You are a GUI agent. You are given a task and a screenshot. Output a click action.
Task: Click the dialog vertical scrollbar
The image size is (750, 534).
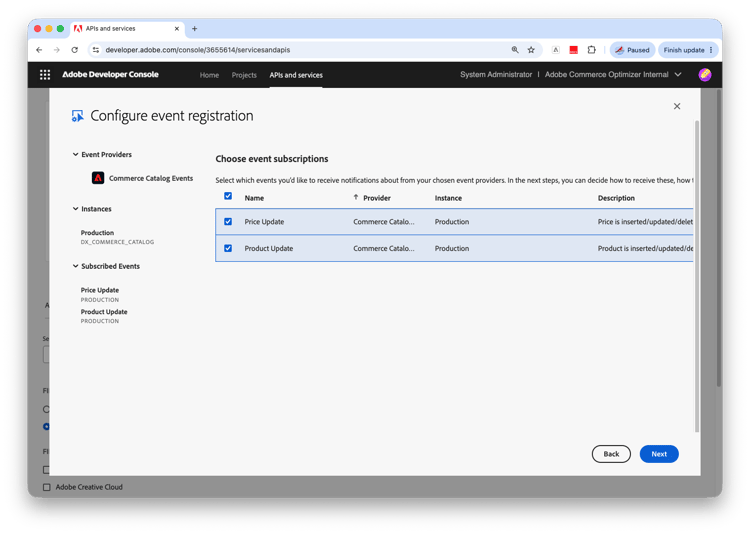697,276
